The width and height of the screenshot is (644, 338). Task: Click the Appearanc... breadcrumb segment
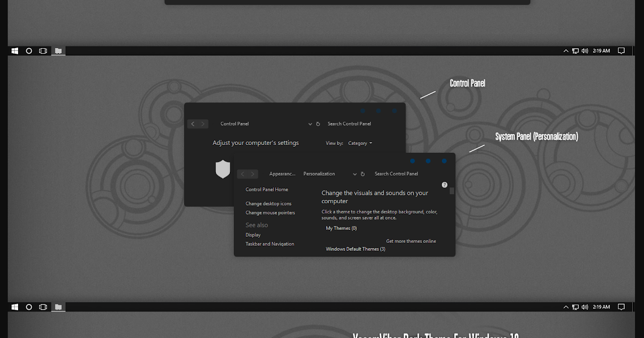coord(282,174)
